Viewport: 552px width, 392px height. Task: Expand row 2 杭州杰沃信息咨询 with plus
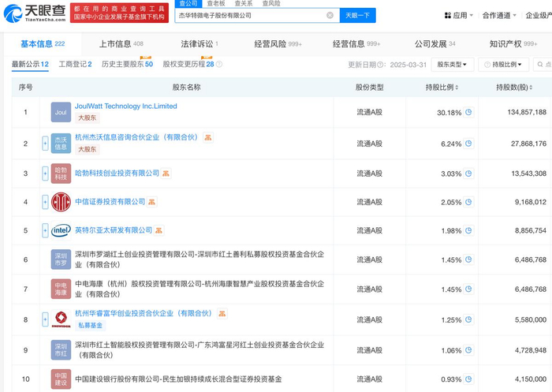tap(45, 144)
